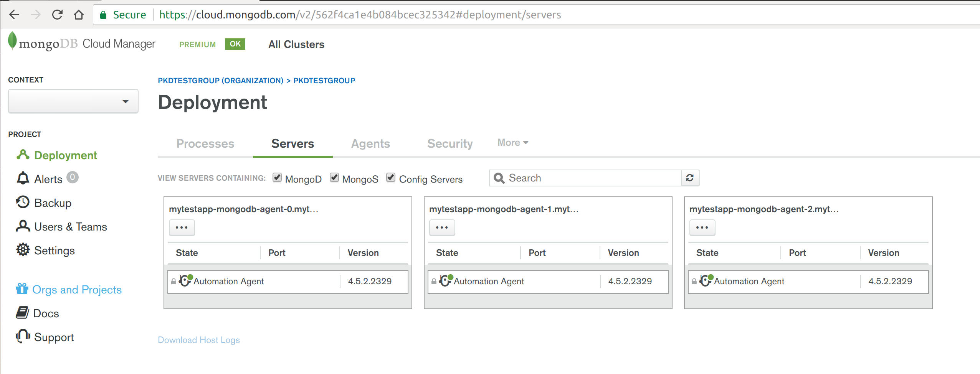Click the Download Host Logs link
Screen dimensions: 980x374
199,340
